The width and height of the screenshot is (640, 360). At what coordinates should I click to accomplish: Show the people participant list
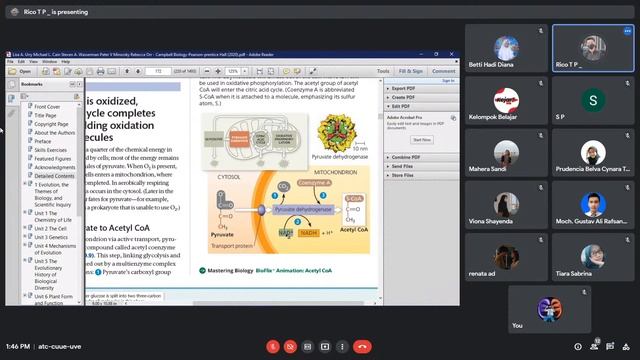pos(594,347)
